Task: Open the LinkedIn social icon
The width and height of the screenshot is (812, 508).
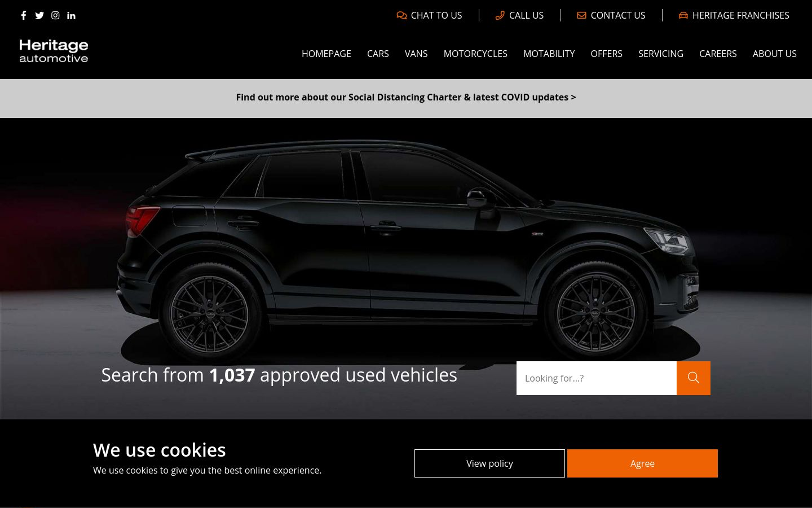Action: coord(71,16)
